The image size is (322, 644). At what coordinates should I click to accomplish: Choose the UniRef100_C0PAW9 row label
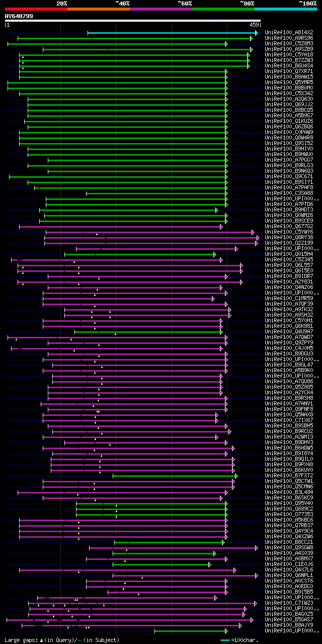tap(289, 132)
